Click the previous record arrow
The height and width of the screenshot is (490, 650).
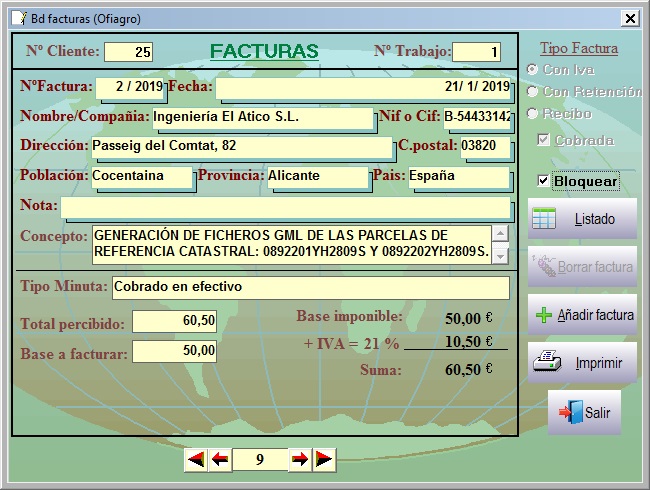pos(220,459)
